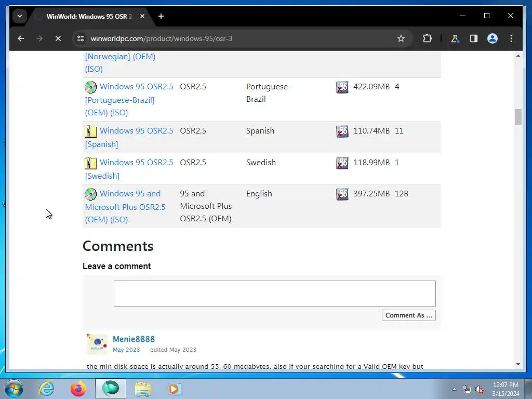View site information icon in address bar

pyautogui.click(x=81, y=38)
